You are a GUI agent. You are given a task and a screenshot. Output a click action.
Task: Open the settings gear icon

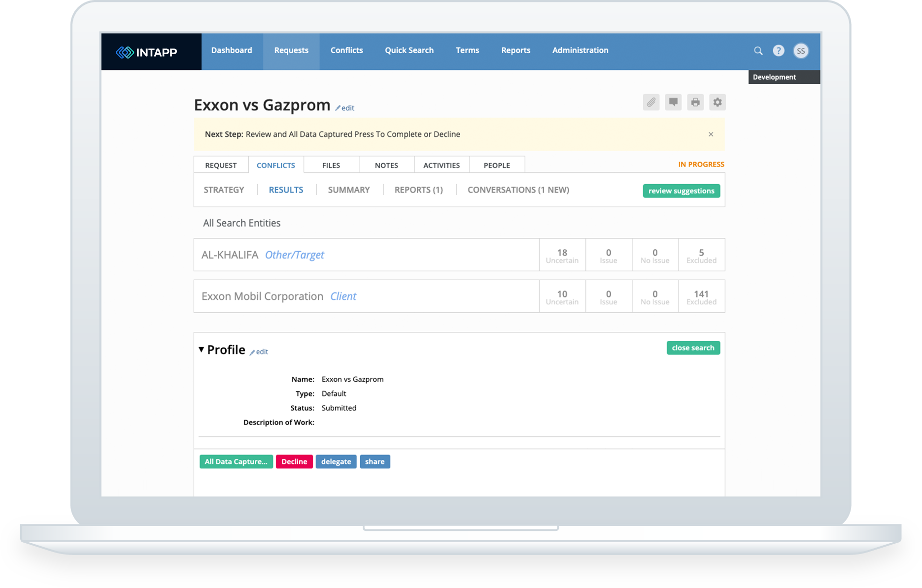pos(717,102)
